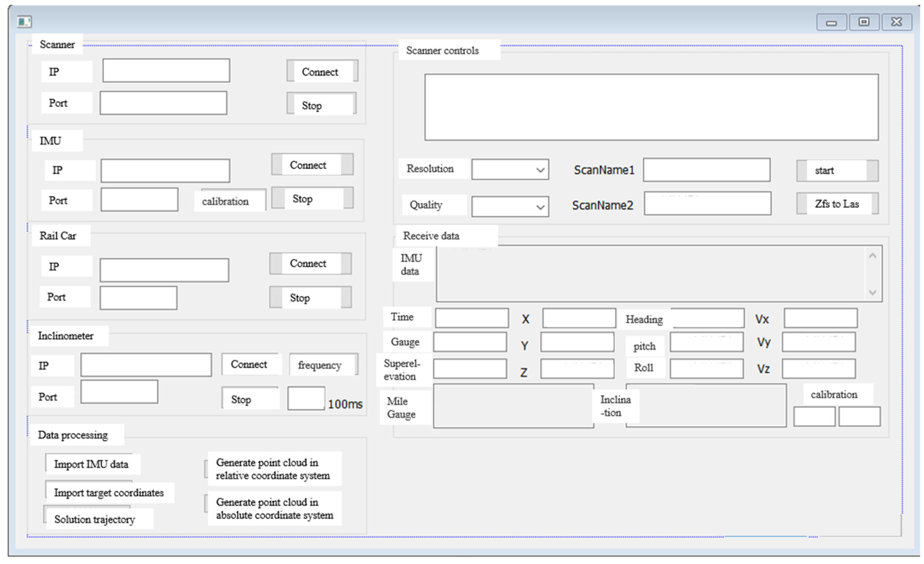Click the Solution trajectory button
Viewport: 924px width, 564px height.
[x=95, y=519]
